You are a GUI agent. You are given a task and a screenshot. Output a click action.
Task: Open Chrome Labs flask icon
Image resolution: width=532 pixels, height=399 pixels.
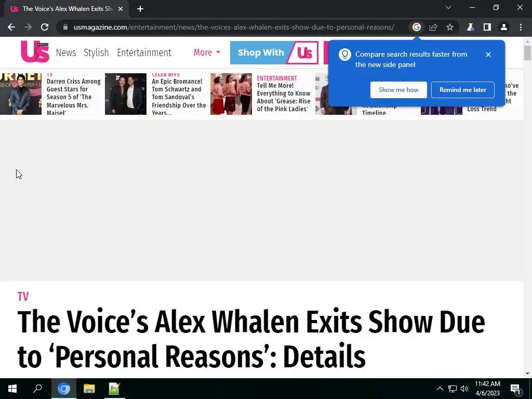[x=470, y=27]
